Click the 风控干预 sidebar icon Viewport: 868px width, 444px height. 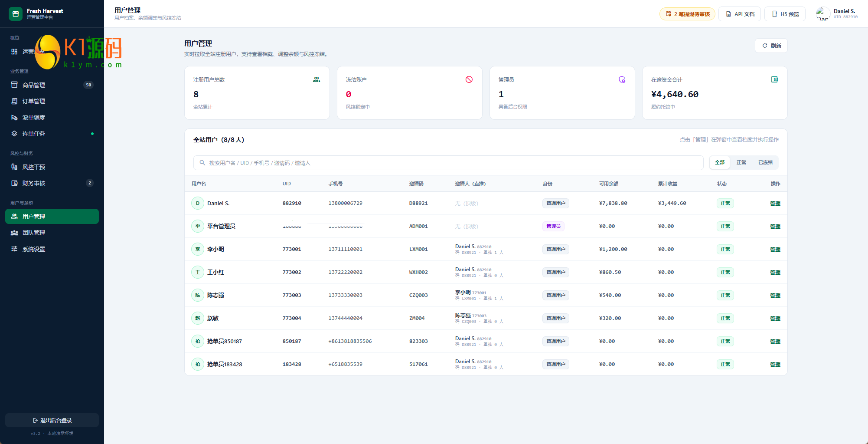(14, 167)
